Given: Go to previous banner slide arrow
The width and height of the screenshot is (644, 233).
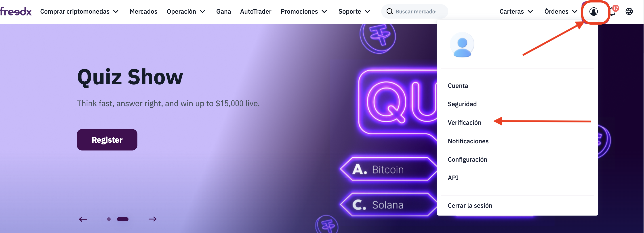Looking at the screenshot, I should [83, 219].
